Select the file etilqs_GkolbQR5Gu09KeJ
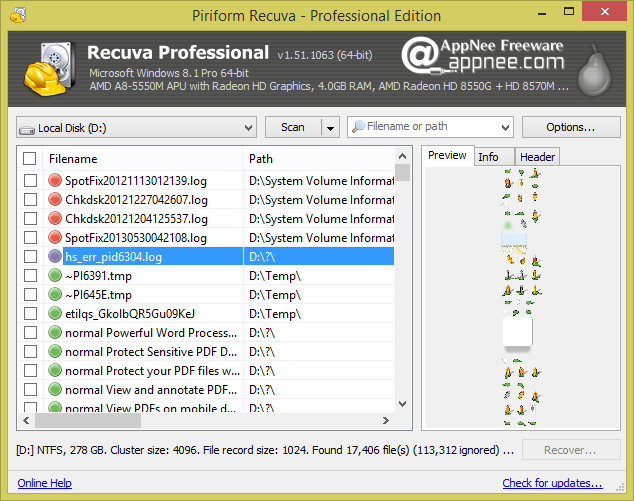 tap(130, 314)
